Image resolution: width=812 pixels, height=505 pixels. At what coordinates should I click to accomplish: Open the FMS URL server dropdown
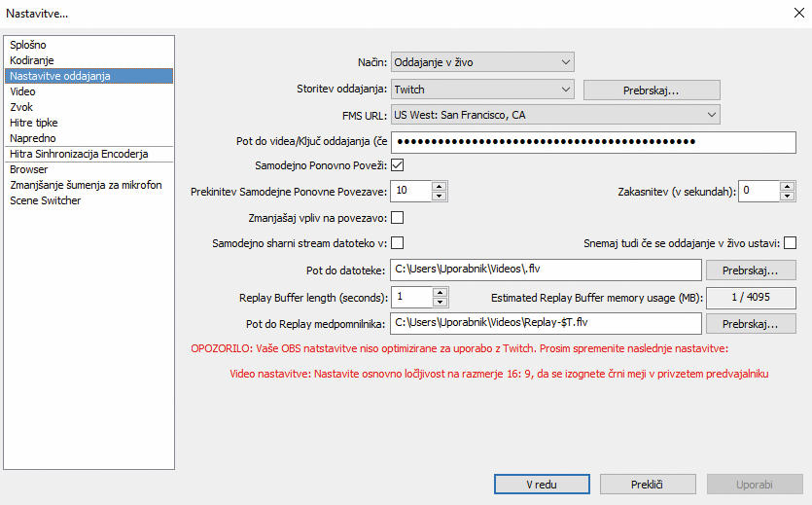point(555,115)
